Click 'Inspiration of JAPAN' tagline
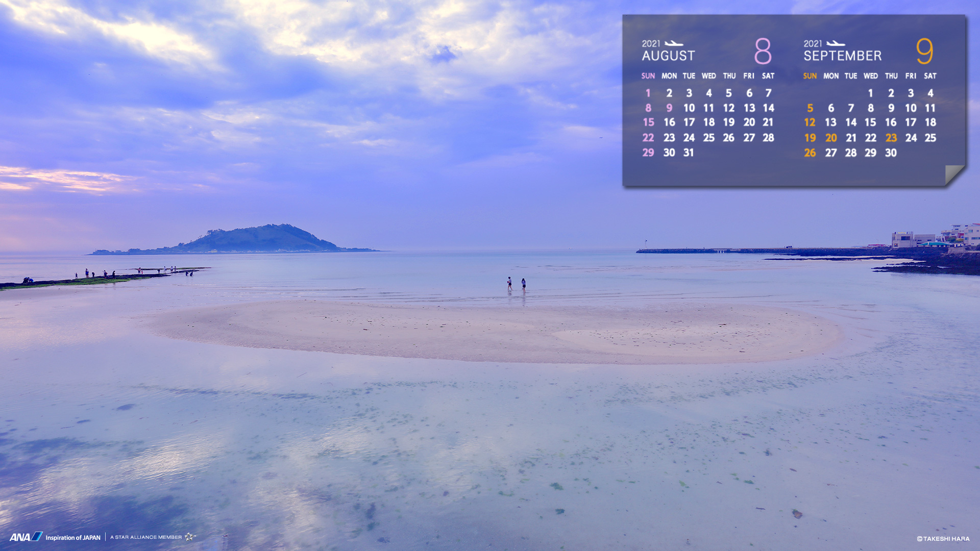 pyautogui.click(x=73, y=537)
